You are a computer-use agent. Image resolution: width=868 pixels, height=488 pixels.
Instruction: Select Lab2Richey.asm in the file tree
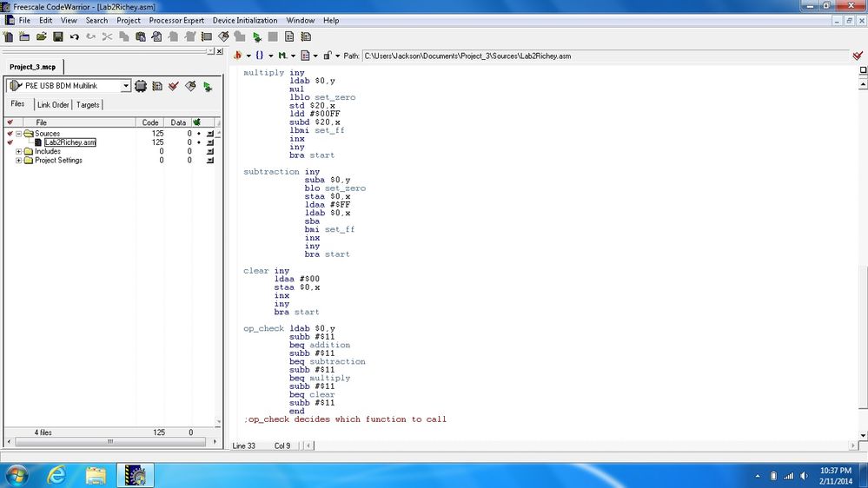[x=70, y=142]
